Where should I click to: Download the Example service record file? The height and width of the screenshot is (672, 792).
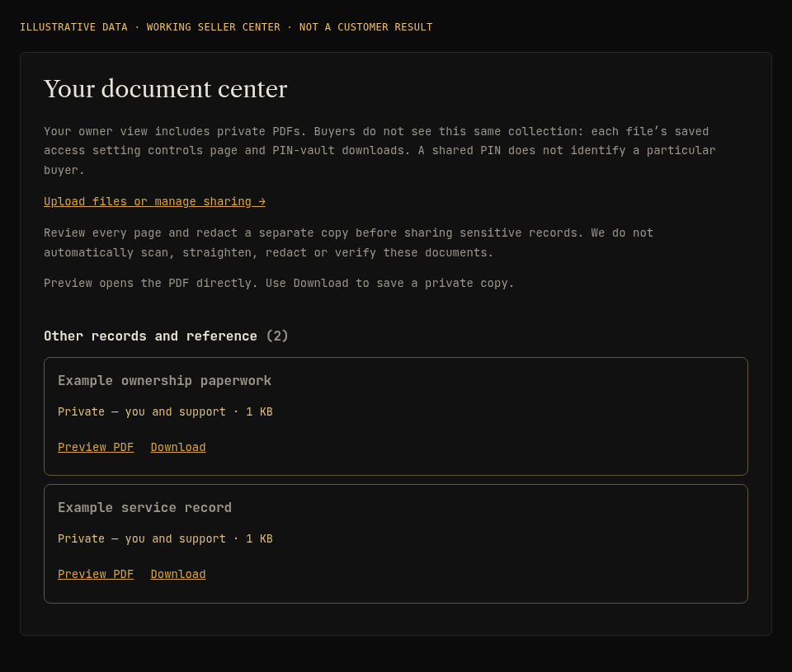click(x=178, y=574)
